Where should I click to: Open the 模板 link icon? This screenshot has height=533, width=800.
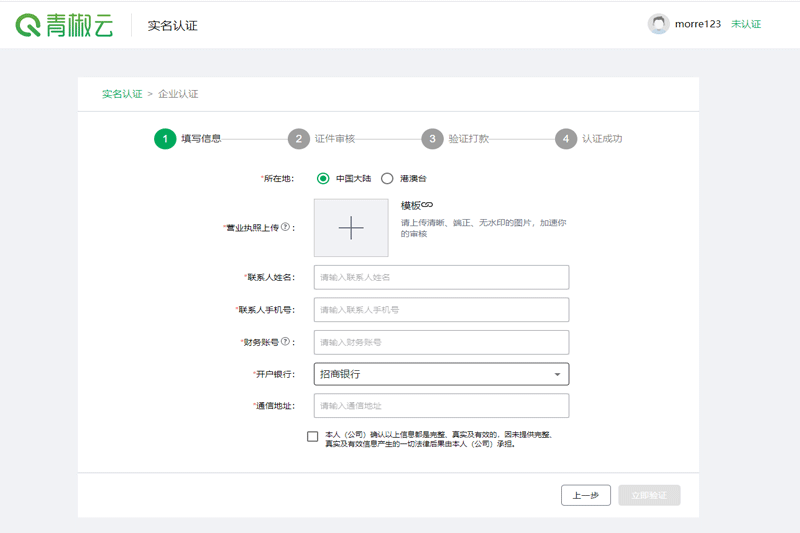pos(426,205)
